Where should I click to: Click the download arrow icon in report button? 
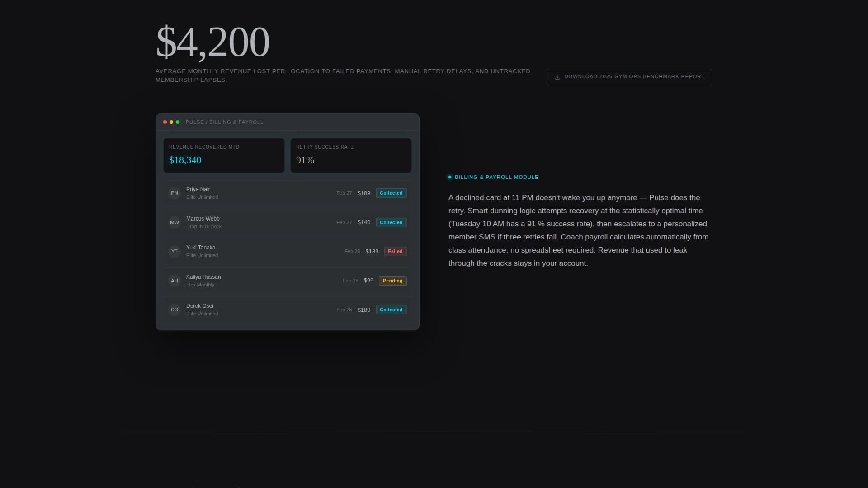click(557, 77)
